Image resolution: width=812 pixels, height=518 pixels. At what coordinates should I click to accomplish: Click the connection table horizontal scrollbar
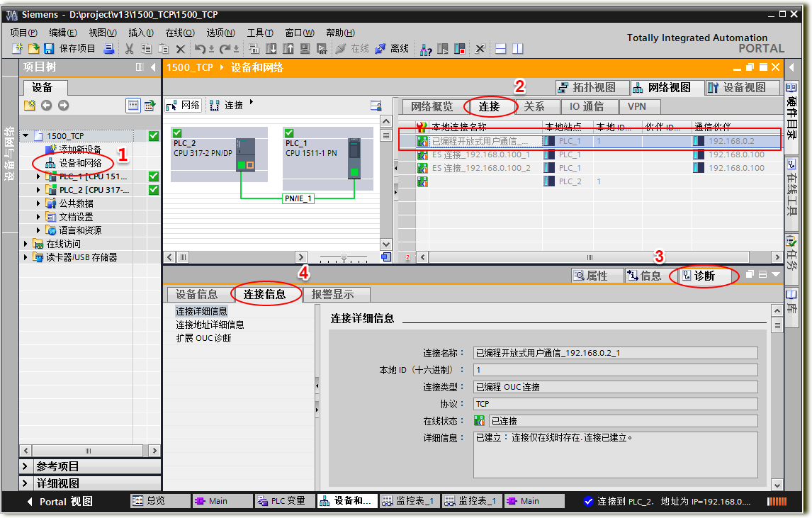[589, 257]
